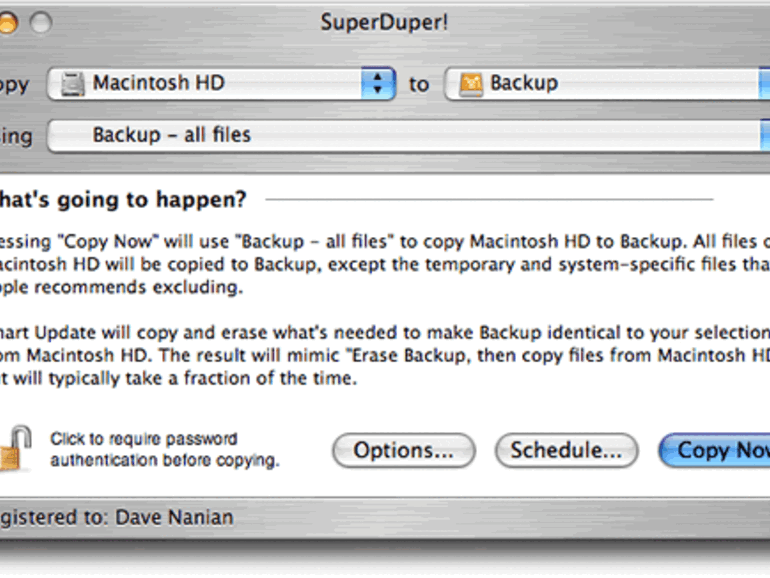The image size is (770, 578).
Task: Open the Macintosh HD source dropdown
Action: (x=220, y=84)
